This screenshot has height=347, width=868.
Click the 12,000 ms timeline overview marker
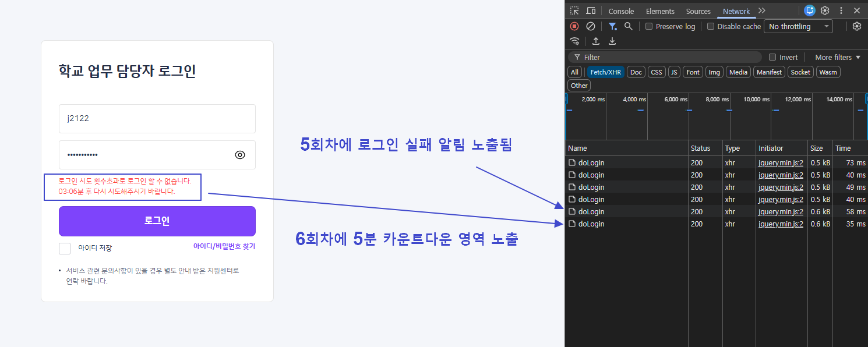point(798,100)
